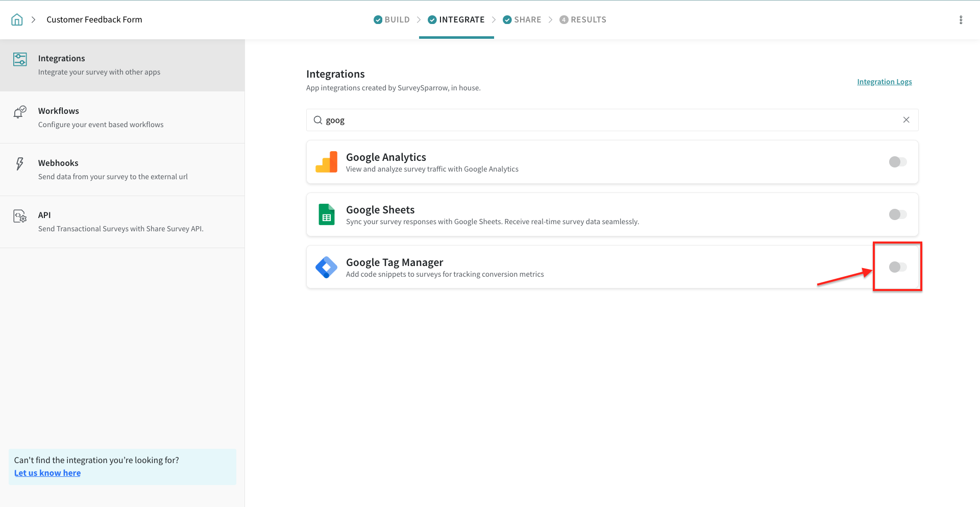Enable the Google Analytics integration toggle

pos(897,162)
